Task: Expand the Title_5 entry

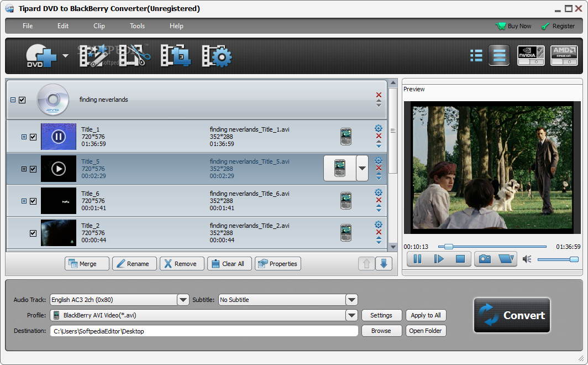Action: (24, 169)
